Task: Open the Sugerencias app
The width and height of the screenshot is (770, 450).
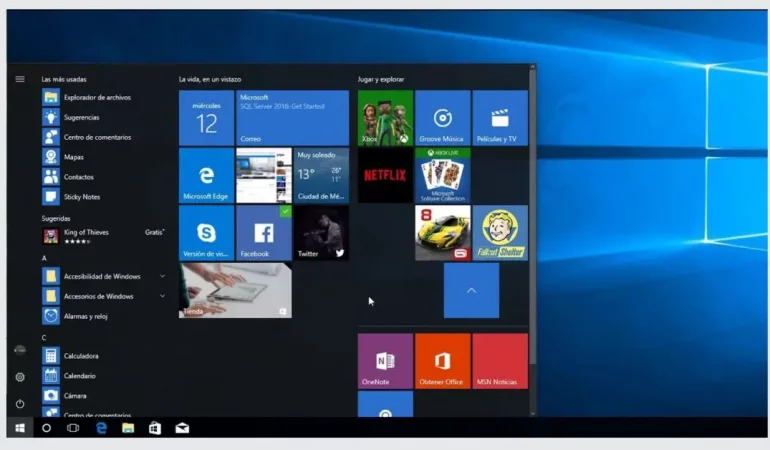Action: pos(103,117)
